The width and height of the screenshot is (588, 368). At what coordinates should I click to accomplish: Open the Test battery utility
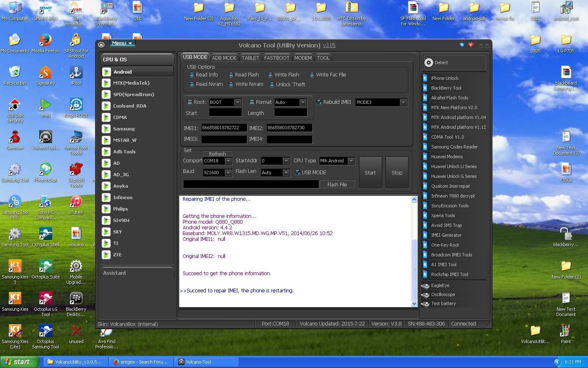(x=443, y=303)
